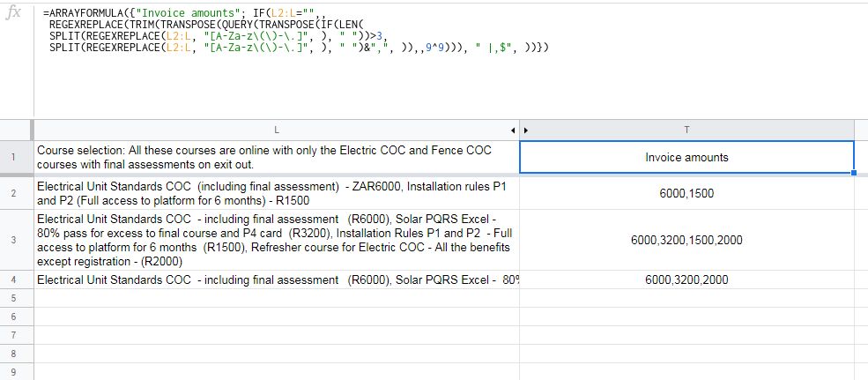Select row 1 header
The width and height of the screenshot is (868, 380).
coord(17,157)
